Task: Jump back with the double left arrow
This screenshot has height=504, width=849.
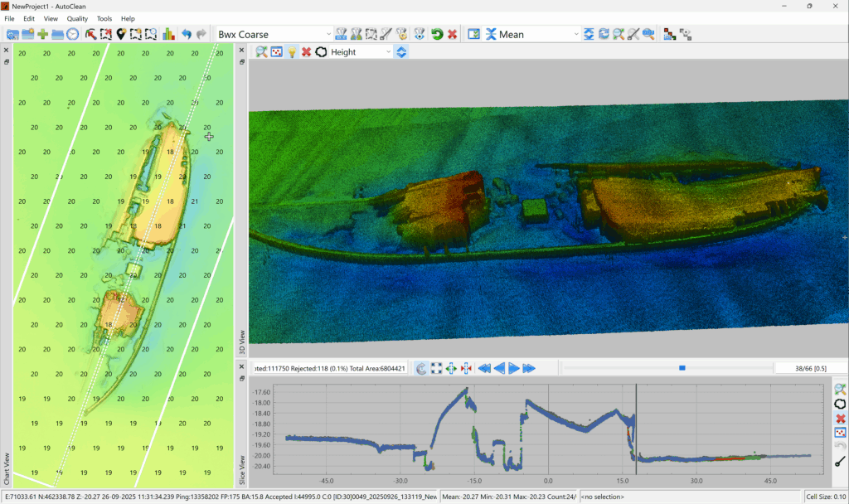Action: (484, 368)
